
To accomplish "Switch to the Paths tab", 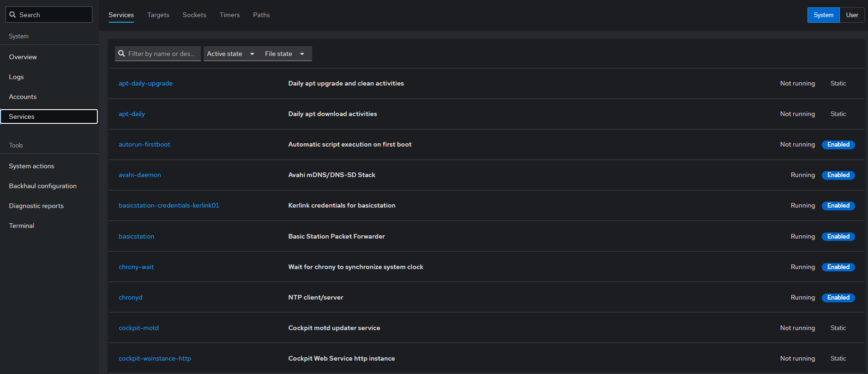I will point(261,15).
